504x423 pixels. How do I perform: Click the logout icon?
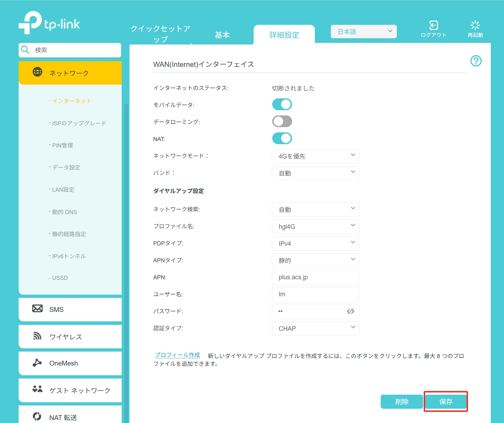[433, 25]
